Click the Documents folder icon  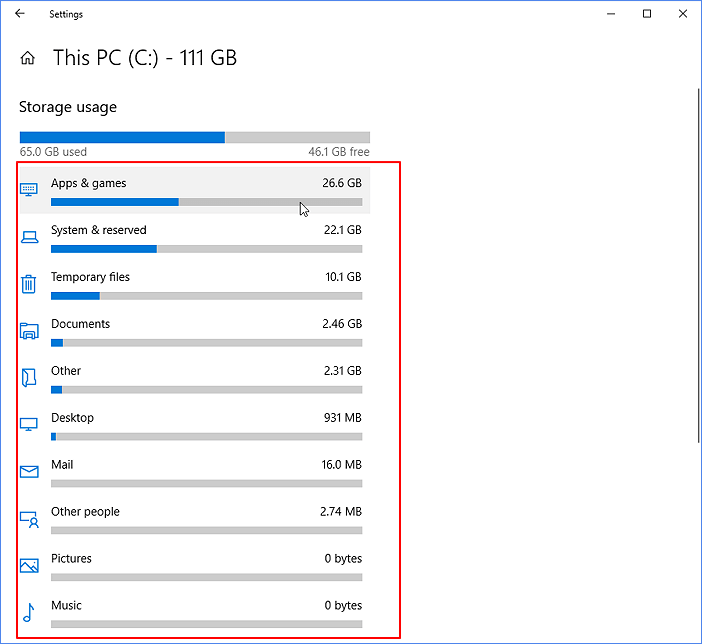pos(29,331)
